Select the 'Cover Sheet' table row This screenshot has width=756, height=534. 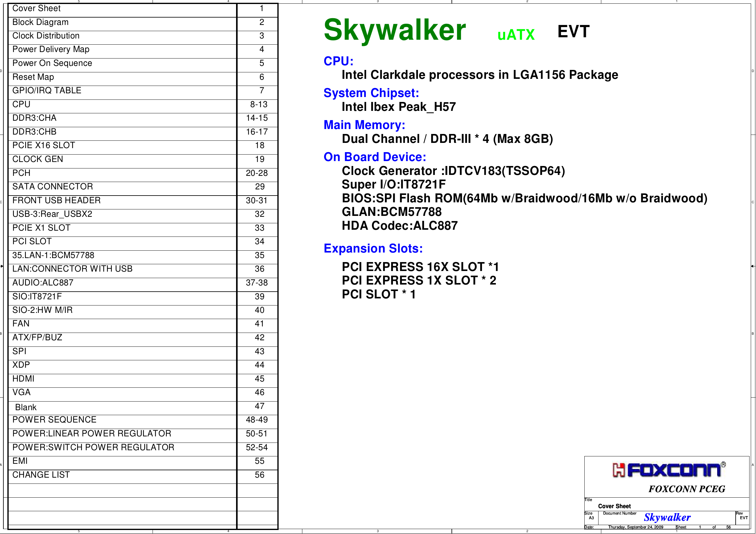143,10
